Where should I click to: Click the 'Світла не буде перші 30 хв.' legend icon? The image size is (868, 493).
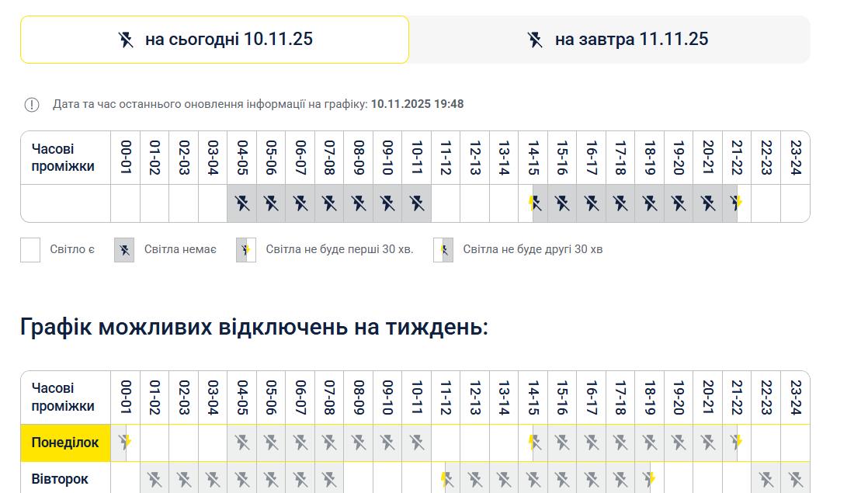coord(246,250)
